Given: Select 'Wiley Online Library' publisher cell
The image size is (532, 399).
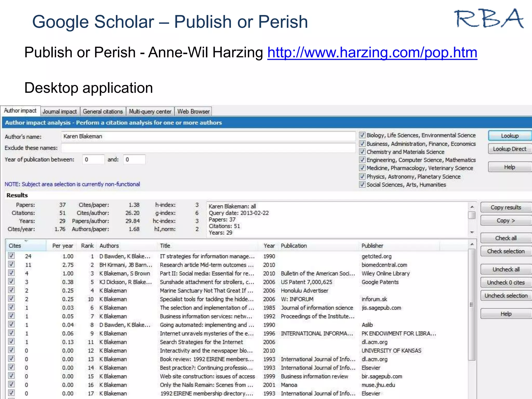Looking at the screenshot, I should point(385,274).
